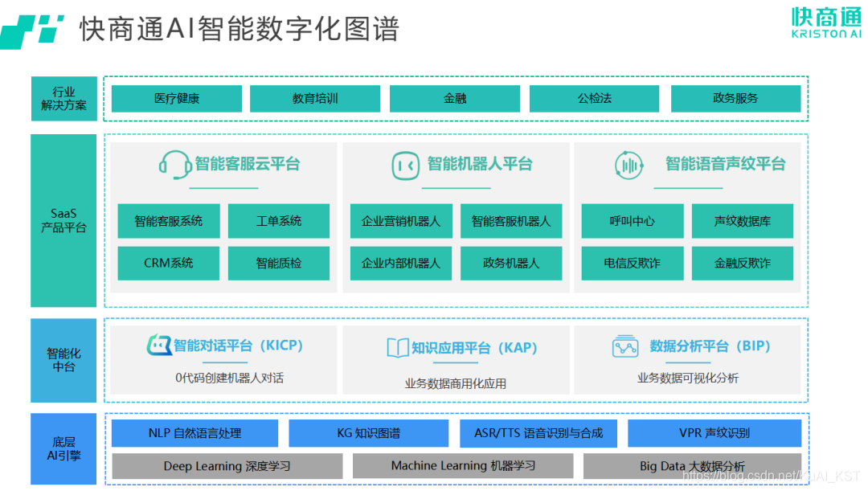
Task: Click the chart icon beside 数据分析平台
Action: click(625, 346)
